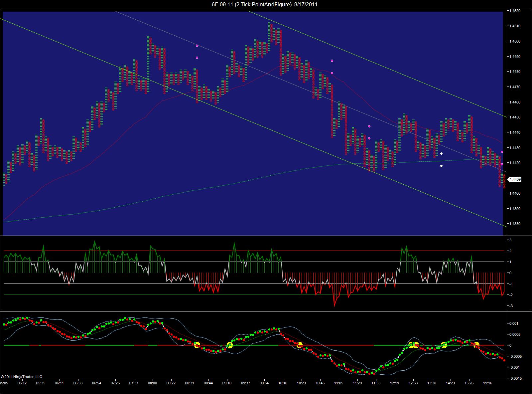532x394 pixels.
Task: Click the 05:35 time axis label
Action: 41,383
